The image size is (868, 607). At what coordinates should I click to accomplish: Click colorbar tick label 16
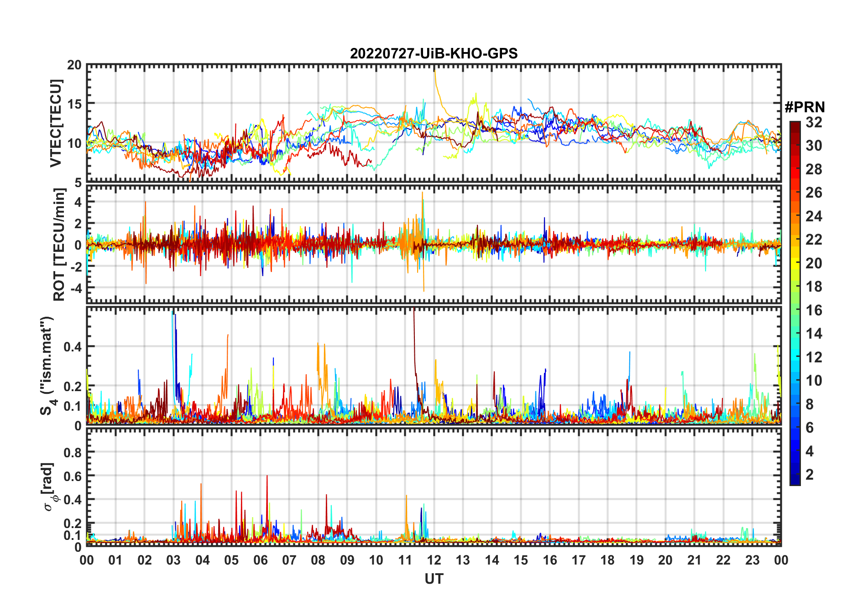(814, 310)
